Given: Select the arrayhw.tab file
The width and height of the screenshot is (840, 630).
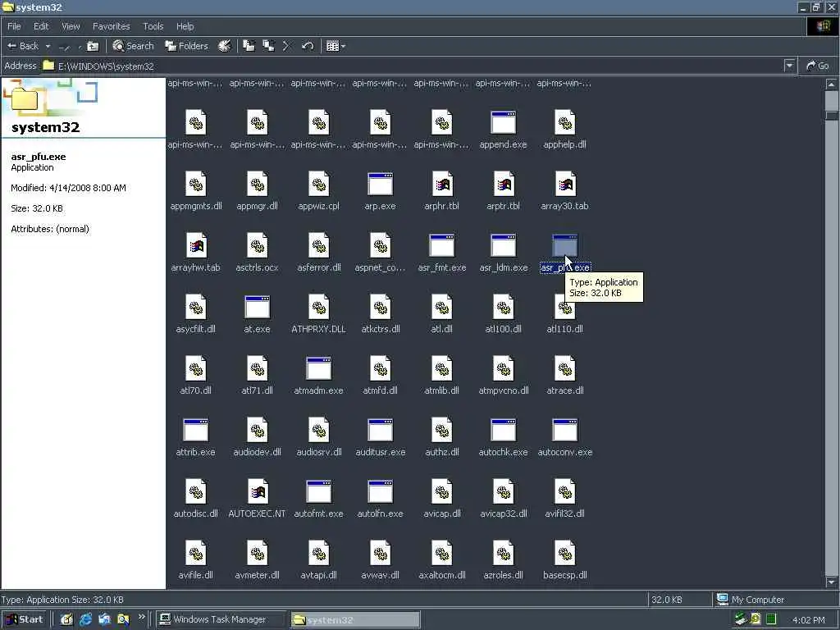Looking at the screenshot, I should coord(195,253).
